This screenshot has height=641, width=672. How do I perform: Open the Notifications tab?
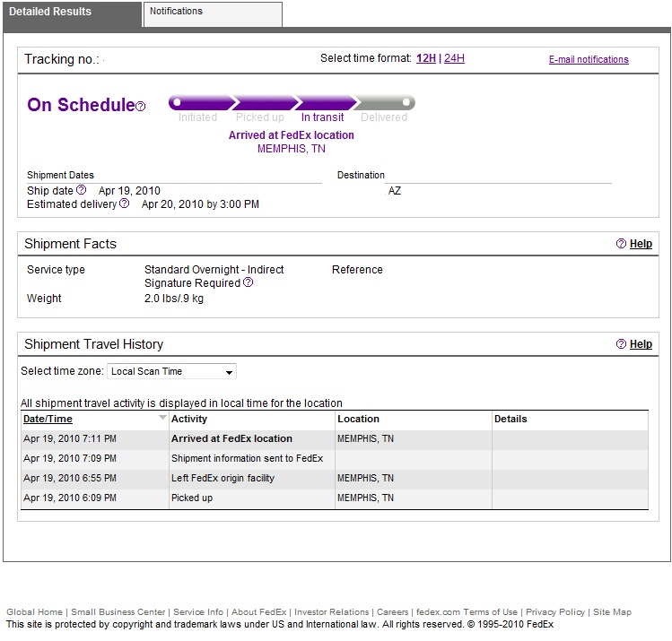point(213,13)
